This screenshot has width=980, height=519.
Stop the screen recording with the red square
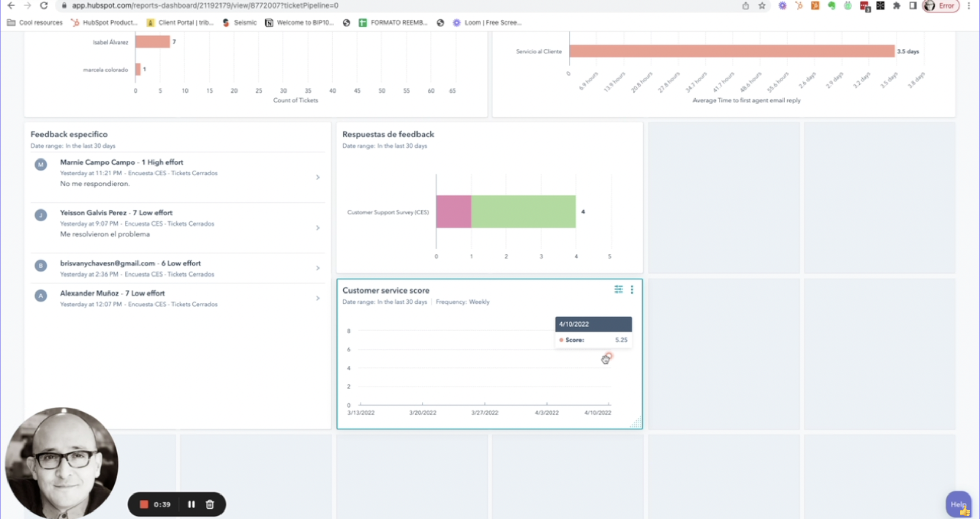144,505
